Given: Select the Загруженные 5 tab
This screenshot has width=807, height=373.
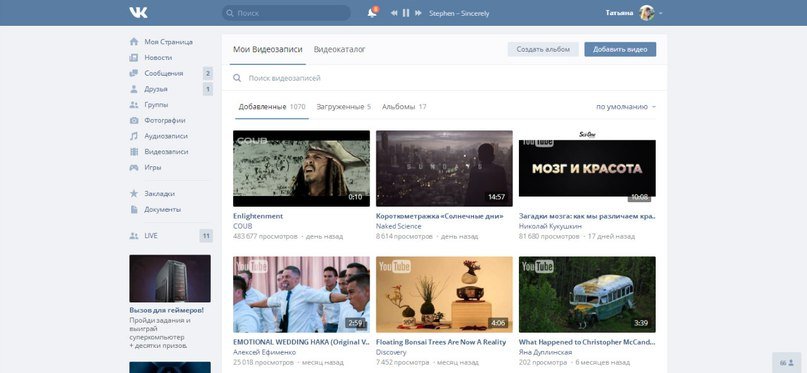Looking at the screenshot, I should (343, 107).
